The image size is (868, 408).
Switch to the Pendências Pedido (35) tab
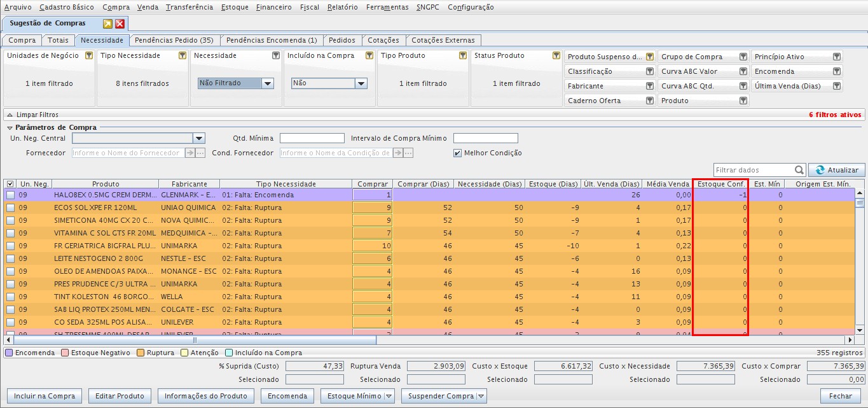174,40
